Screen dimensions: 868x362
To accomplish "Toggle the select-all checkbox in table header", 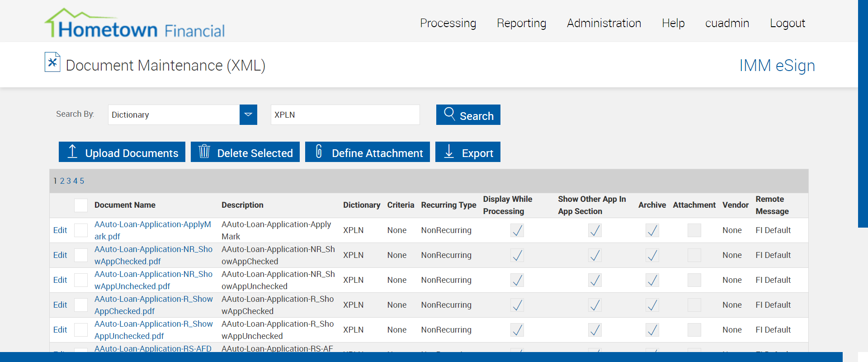I will pyautogui.click(x=81, y=205).
